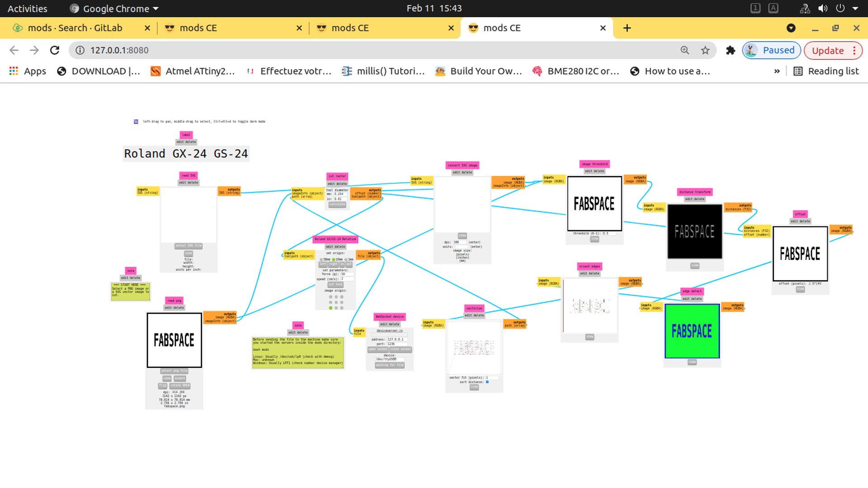Screen dimensions: 868x488
Task: Click the rotate 90CW button in read png
Action: 180,386
